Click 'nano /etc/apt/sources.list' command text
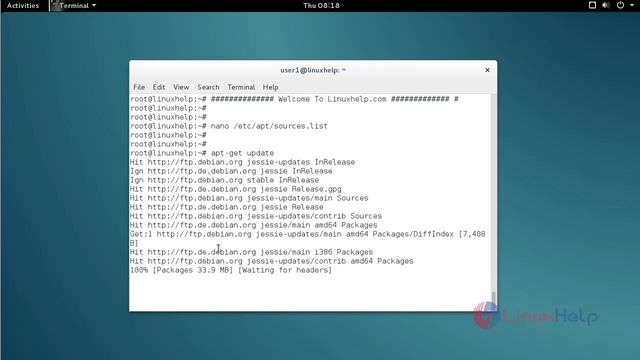Viewport: 640px width, 360px height. pos(269,126)
